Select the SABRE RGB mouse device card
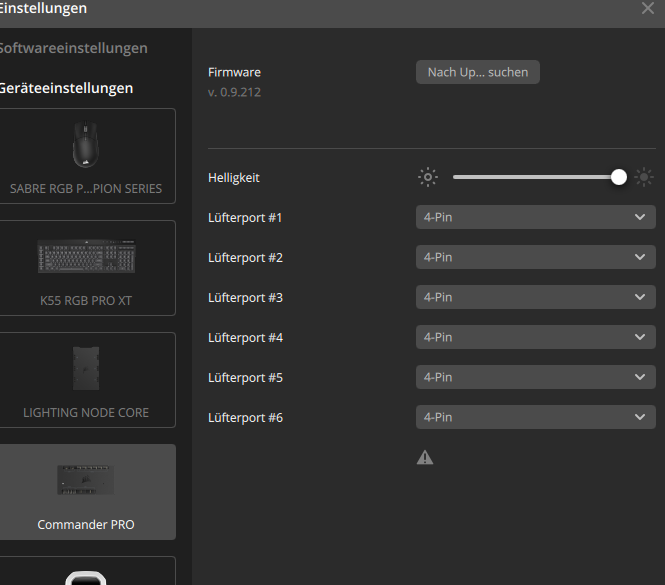This screenshot has height=585, width=665. (x=86, y=156)
